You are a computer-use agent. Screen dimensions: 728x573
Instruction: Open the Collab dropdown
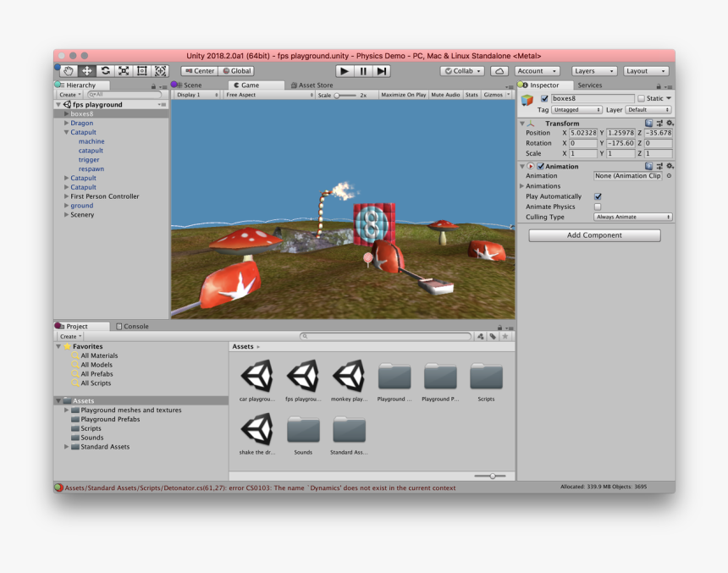tap(462, 71)
